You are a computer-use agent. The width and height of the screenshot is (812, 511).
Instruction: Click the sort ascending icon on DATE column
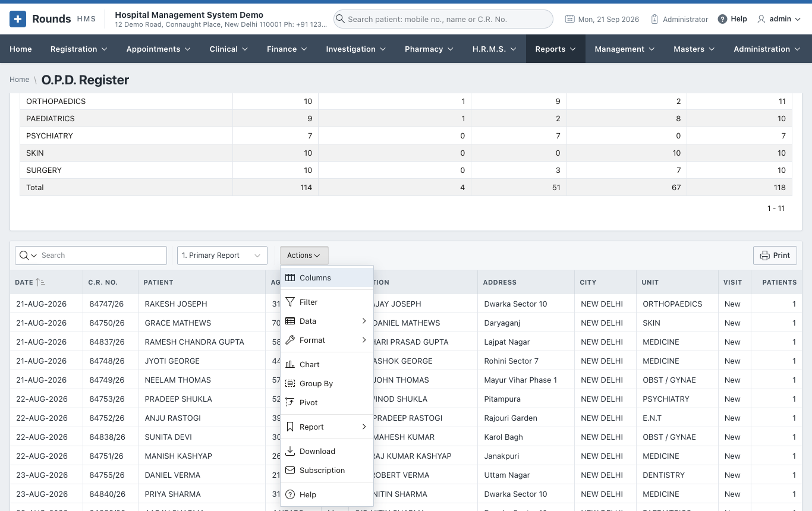point(40,282)
